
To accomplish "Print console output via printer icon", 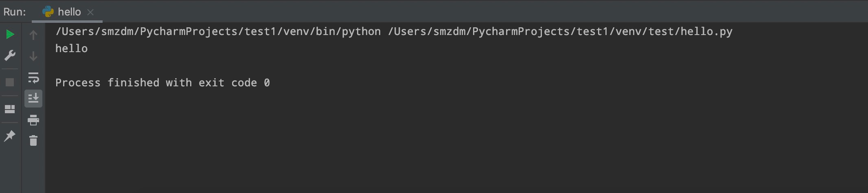I will click(33, 120).
